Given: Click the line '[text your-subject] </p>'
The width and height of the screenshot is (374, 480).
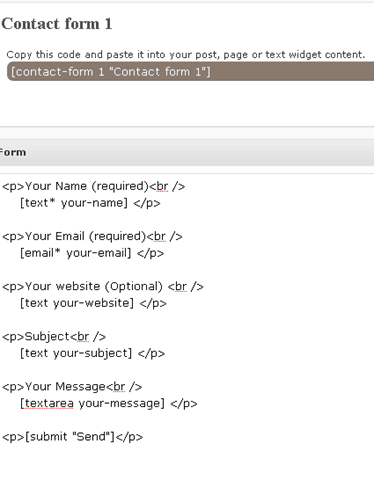Looking at the screenshot, I should 92,353.
